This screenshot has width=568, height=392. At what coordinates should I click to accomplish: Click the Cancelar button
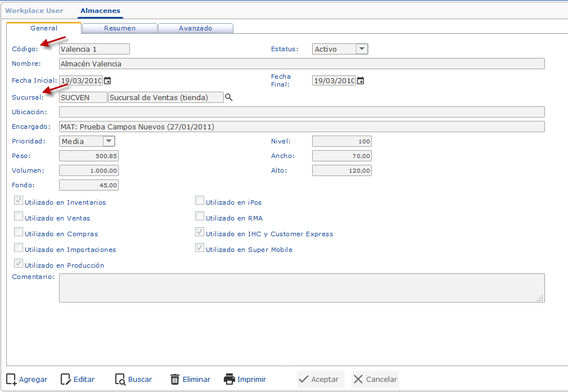pyautogui.click(x=375, y=379)
